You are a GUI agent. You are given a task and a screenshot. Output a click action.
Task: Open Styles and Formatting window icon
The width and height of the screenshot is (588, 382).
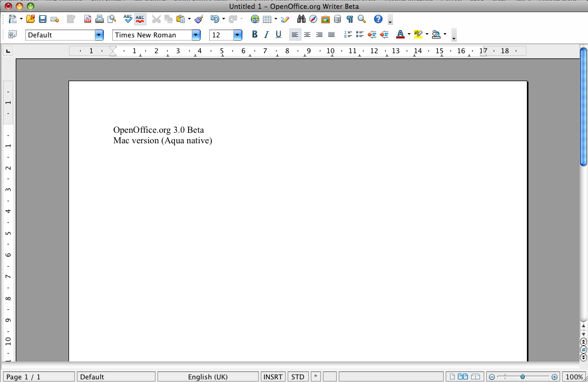(12, 34)
